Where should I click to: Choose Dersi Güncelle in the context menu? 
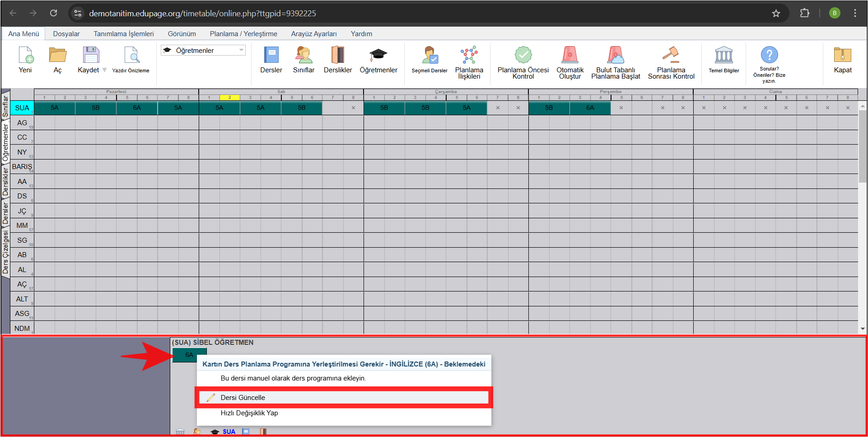344,398
